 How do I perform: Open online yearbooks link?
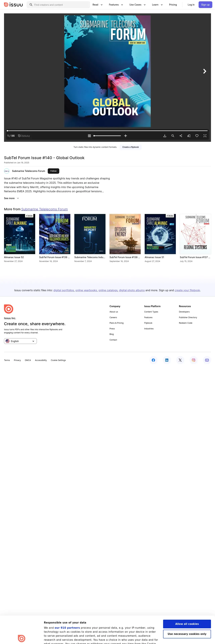(86, 290)
